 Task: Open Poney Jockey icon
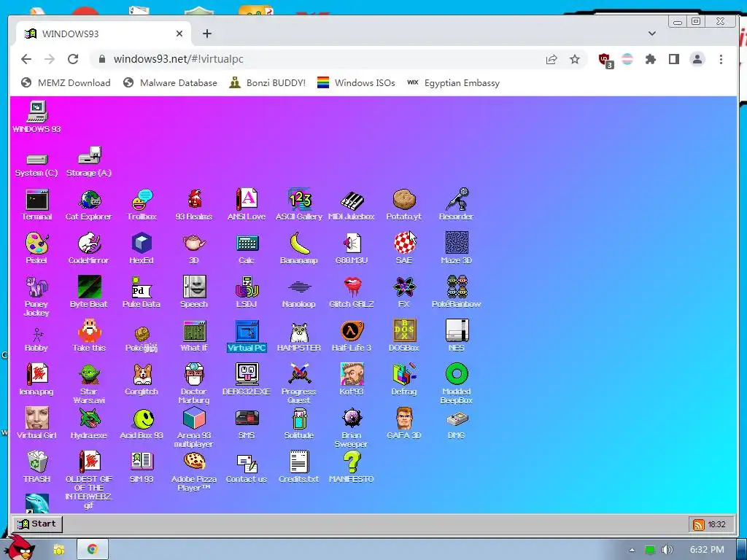point(36,296)
